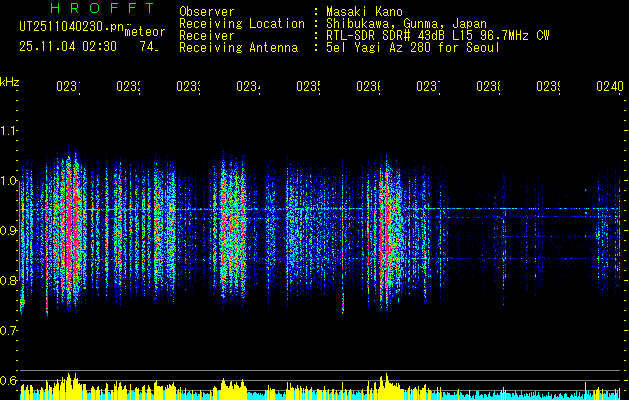The width and height of the screenshot is (629, 400).
Task: Click the 0.6 kHz axis label
Action: 8,380
